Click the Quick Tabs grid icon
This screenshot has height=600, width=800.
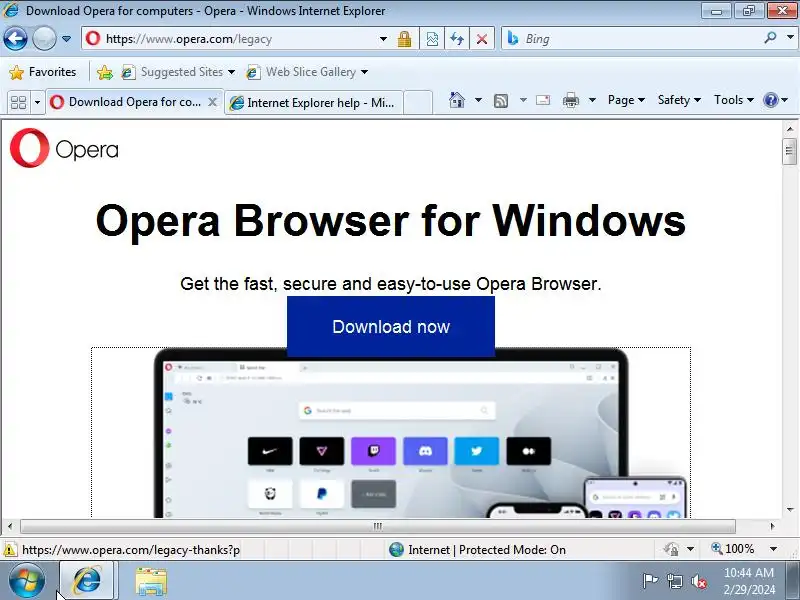point(18,103)
